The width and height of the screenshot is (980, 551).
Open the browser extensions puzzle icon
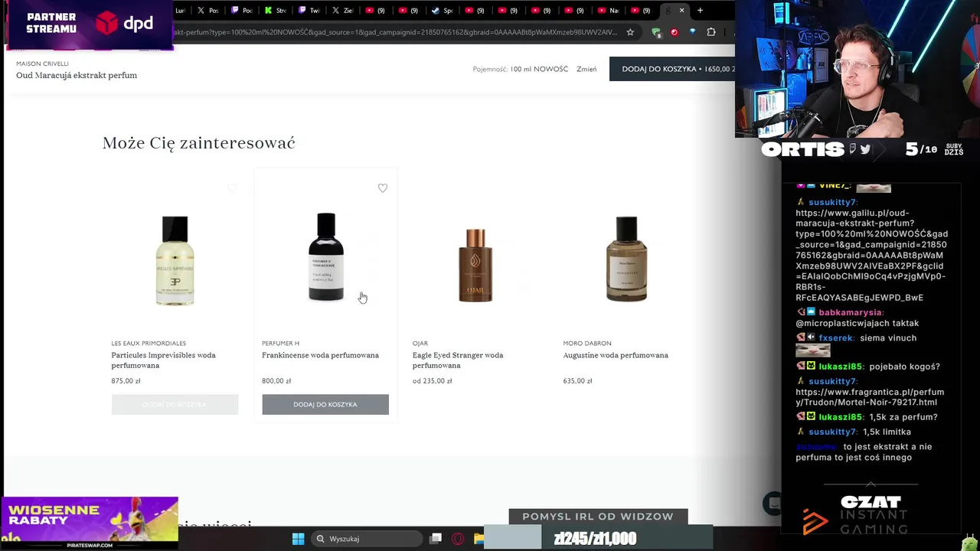tap(711, 32)
